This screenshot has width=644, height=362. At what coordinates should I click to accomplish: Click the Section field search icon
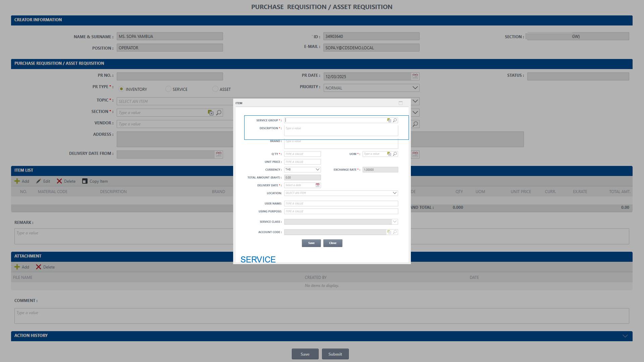click(x=219, y=113)
